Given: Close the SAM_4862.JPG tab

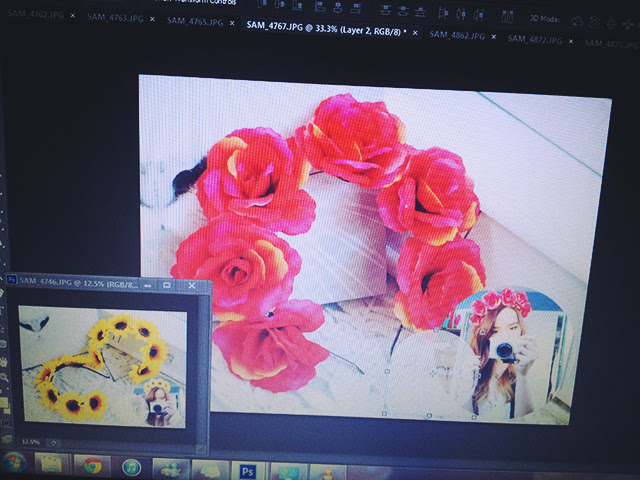Looking at the screenshot, I should [493, 37].
